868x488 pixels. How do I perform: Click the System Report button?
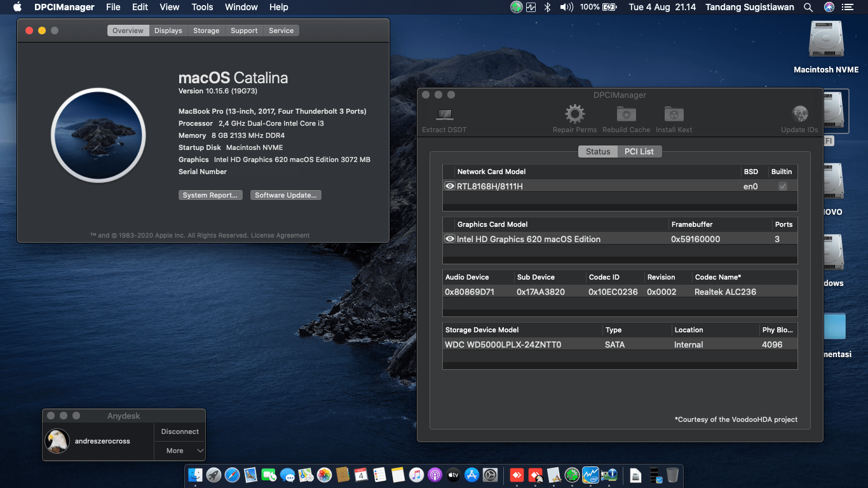[x=210, y=194]
